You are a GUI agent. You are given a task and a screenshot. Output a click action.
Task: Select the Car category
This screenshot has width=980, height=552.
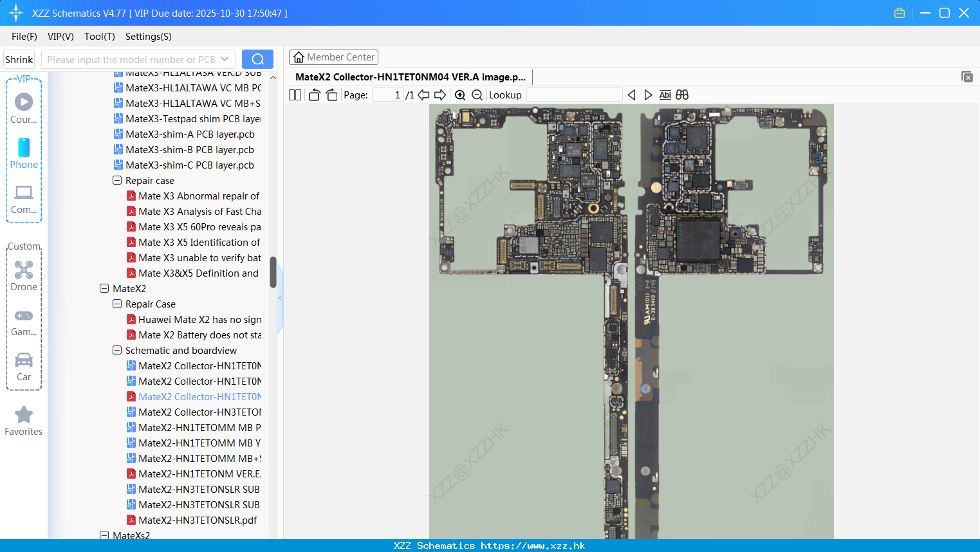pyautogui.click(x=24, y=367)
